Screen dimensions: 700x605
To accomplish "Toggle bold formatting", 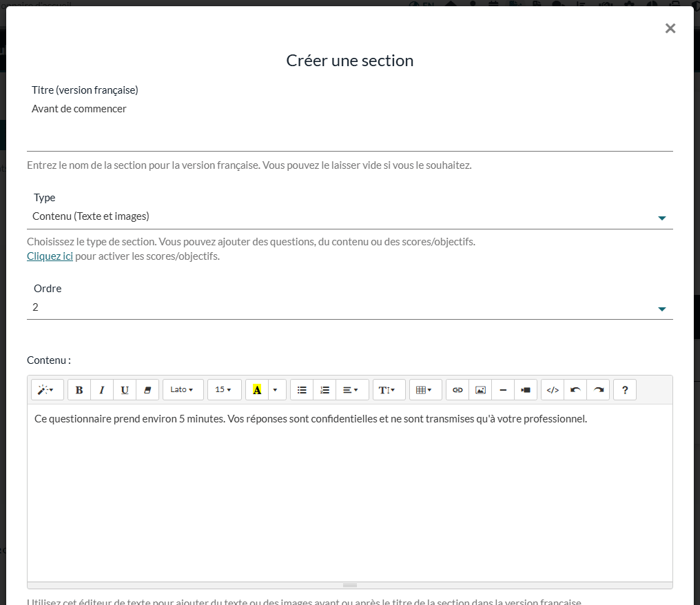I will [x=79, y=390].
